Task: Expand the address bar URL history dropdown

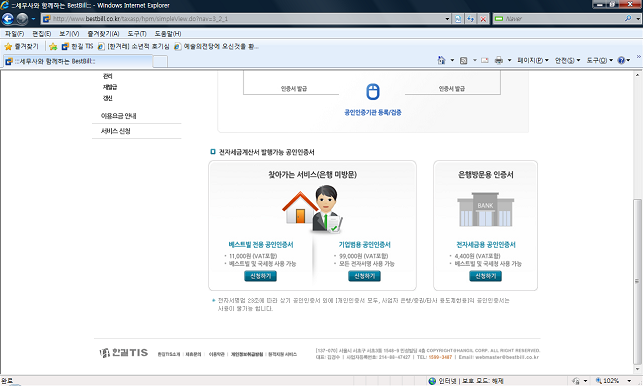Action: 447,19
